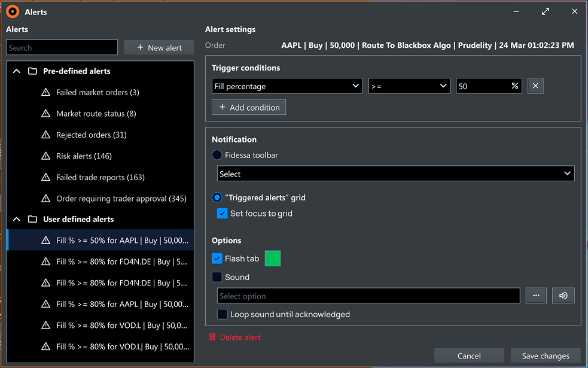The width and height of the screenshot is (588, 368).
Task: Test the sound with the speaker icon
Action: pyautogui.click(x=563, y=295)
